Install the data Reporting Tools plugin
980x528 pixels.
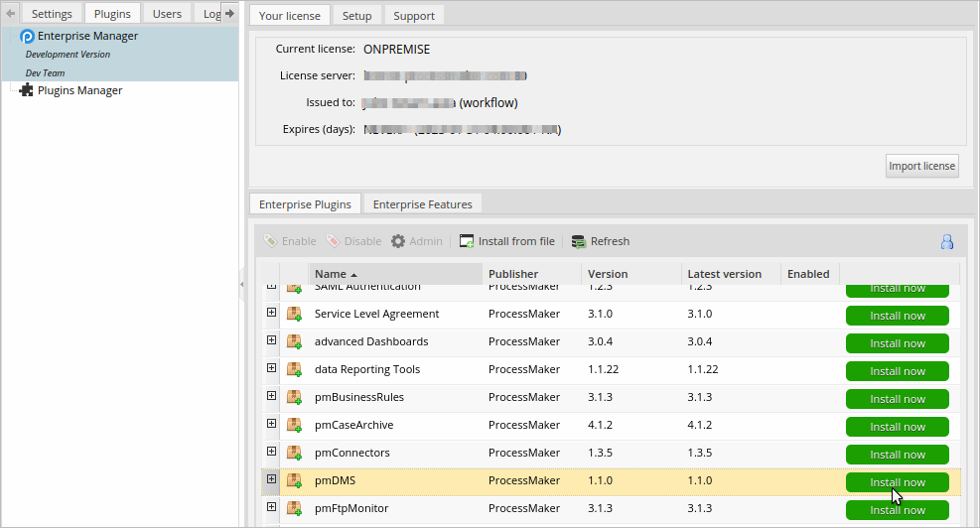click(897, 371)
